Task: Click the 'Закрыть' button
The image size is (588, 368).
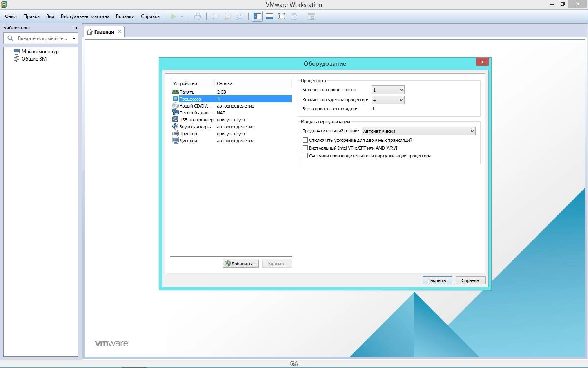Action: pos(437,280)
